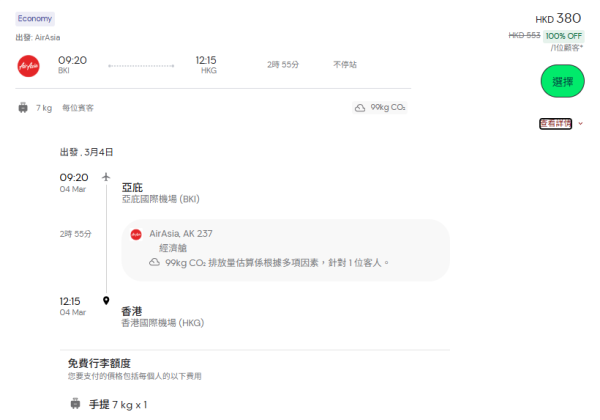
Task: Click the 99kg CO₂ emissions label
Action: (389, 108)
